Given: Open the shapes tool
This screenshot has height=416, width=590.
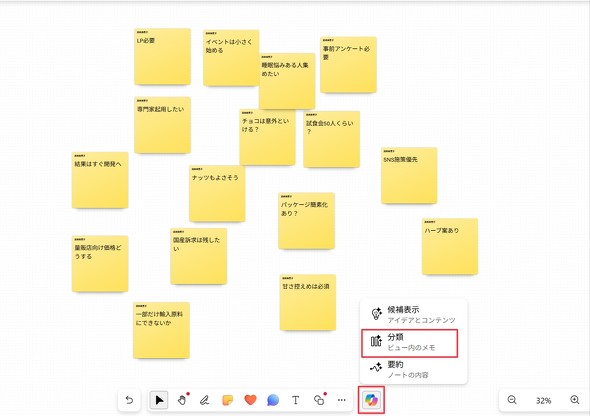Looking at the screenshot, I should coord(319,400).
